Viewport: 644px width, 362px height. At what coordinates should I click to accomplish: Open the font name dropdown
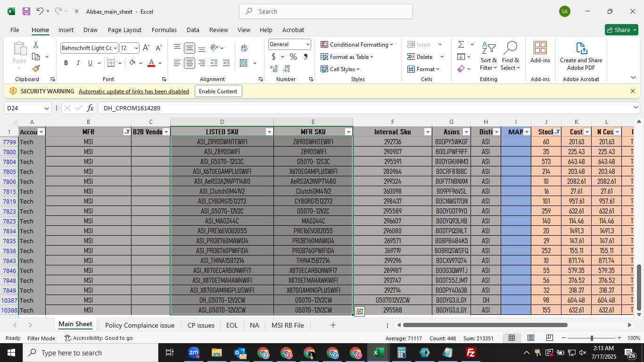click(x=115, y=48)
